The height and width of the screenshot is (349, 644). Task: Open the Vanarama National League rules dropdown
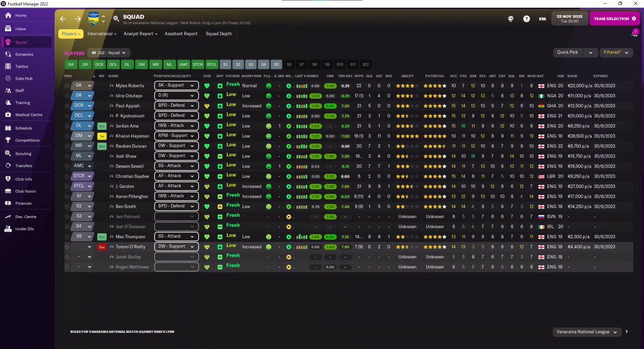coord(587,332)
